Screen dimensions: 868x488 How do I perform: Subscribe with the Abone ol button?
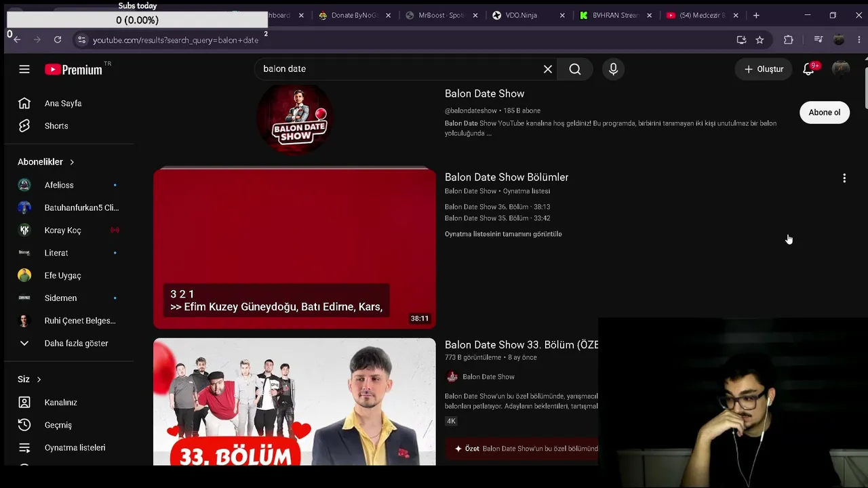click(825, 113)
